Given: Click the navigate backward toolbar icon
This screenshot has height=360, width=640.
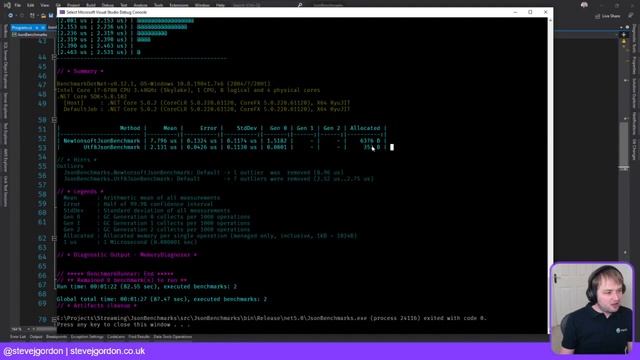Looking at the screenshot, I should point(10,16).
